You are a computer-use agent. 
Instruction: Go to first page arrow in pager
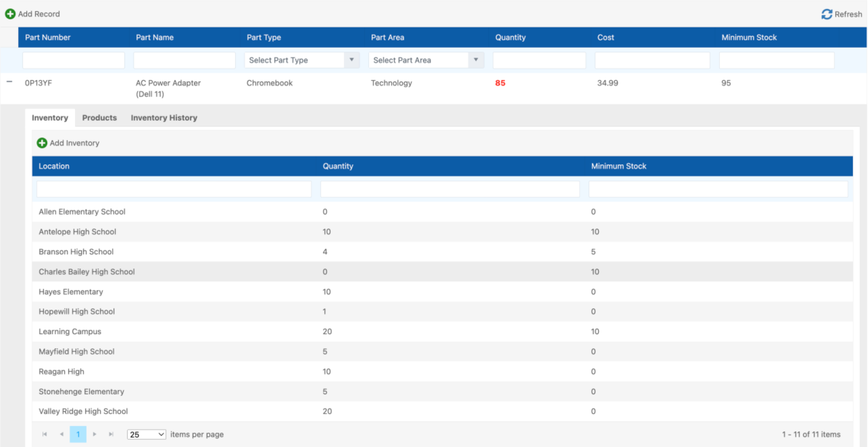[x=44, y=434]
